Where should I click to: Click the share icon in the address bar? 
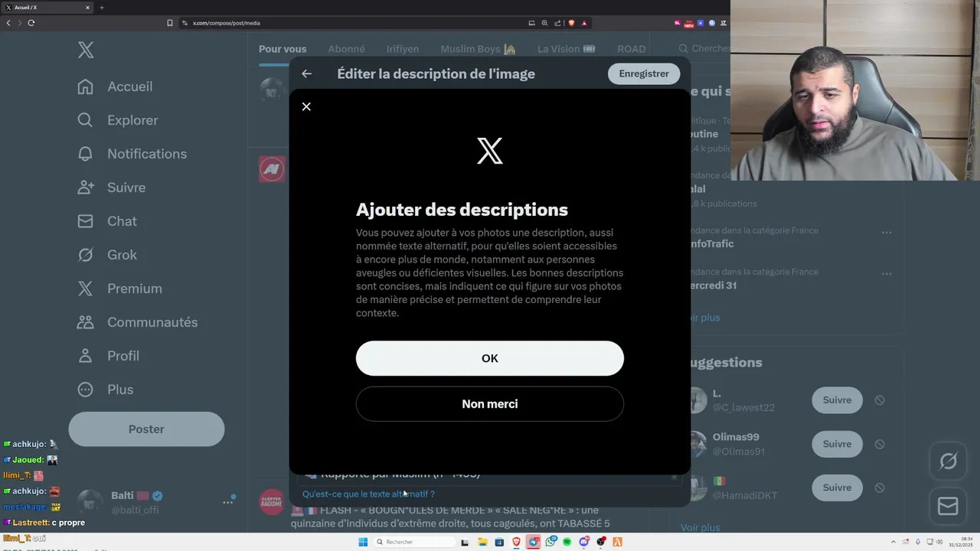click(x=557, y=23)
